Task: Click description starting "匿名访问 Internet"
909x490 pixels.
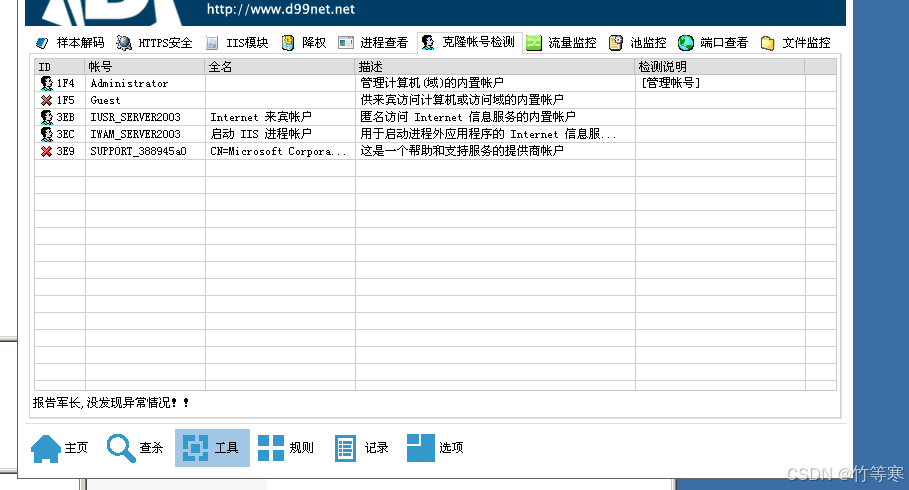Action: (468, 118)
